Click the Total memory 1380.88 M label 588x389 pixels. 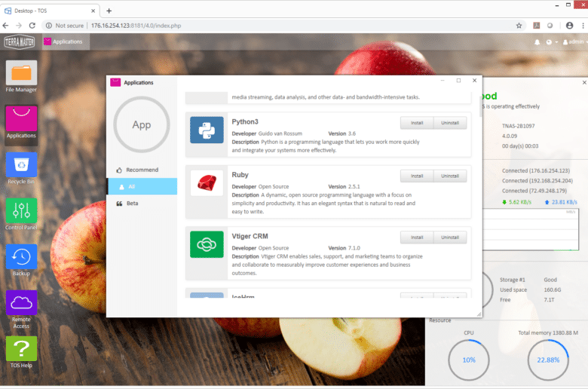(548, 332)
